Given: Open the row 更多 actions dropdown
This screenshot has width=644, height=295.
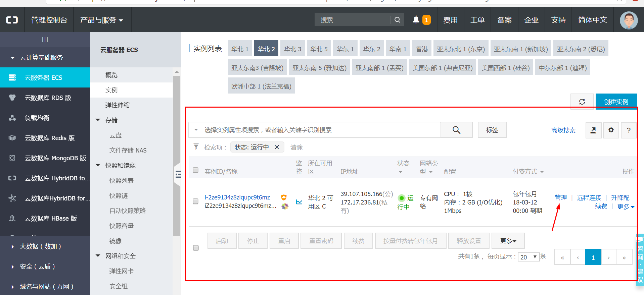Looking at the screenshot, I should click(x=626, y=207).
